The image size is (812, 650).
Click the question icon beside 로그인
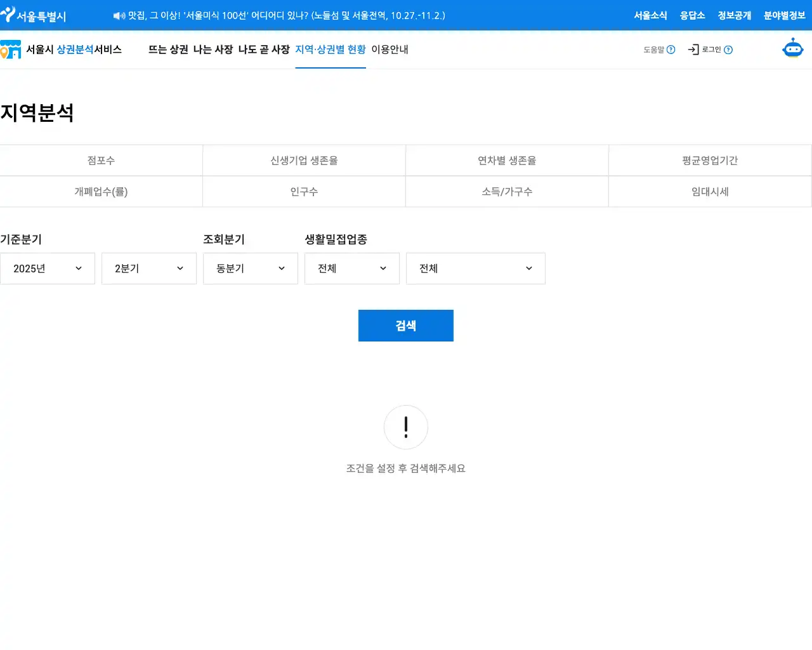pyautogui.click(x=728, y=50)
